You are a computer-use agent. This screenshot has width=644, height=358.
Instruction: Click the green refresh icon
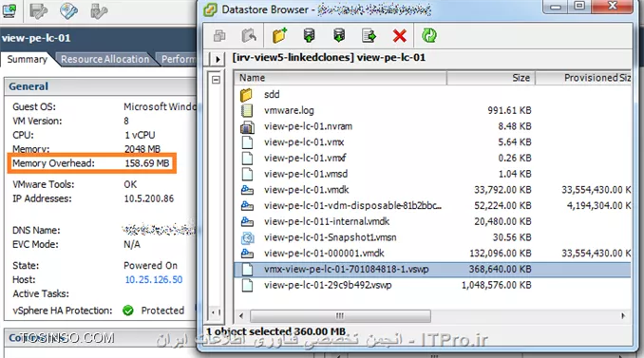coord(429,36)
